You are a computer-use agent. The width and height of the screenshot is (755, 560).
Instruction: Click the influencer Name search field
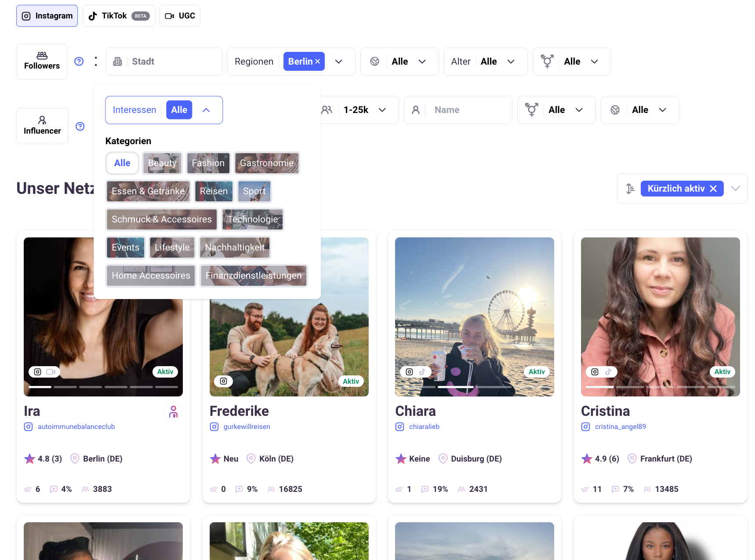coord(458,110)
